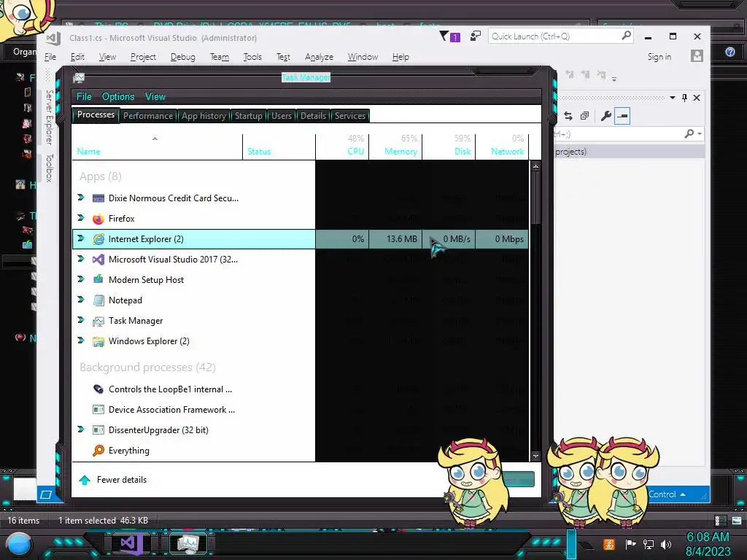Expand the Modern Setup Host process group

click(x=81, y=279)
